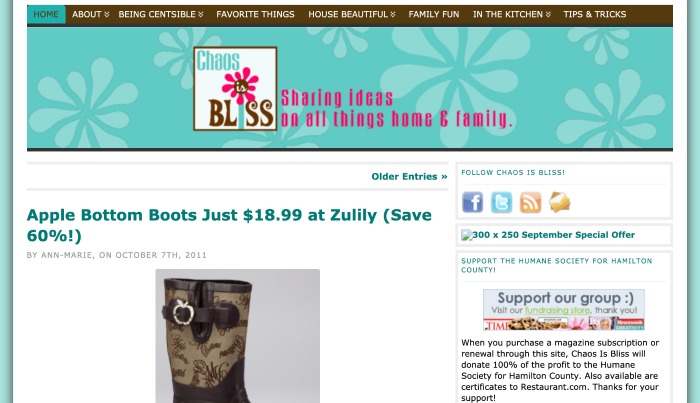This screenshot has width=700, height=403.
Task: Click the broken September Special Offer image
Action: 467,235
